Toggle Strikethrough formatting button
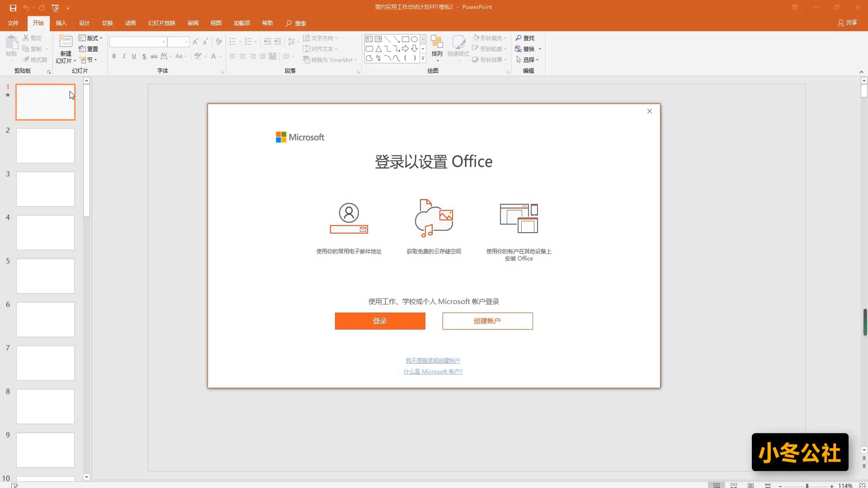Image resolution: width=868 pixels, height=488 pixels. [154, 56]
